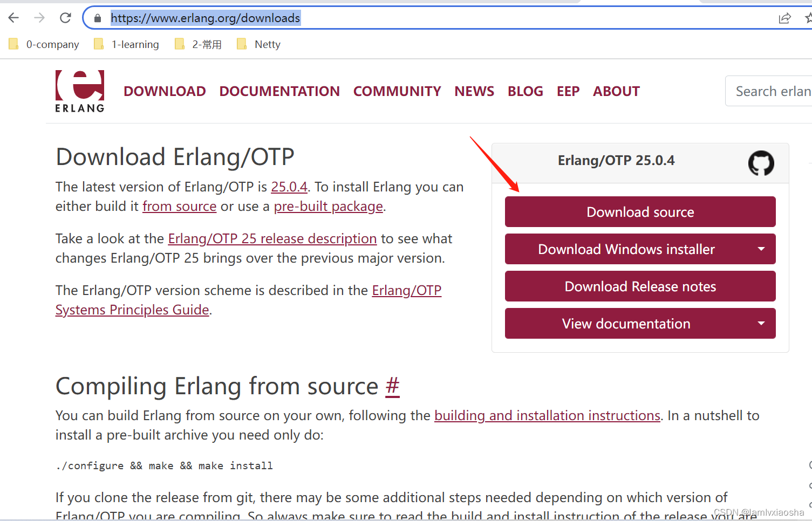Click the './configure && make && make install' code text

click(165, 466)
